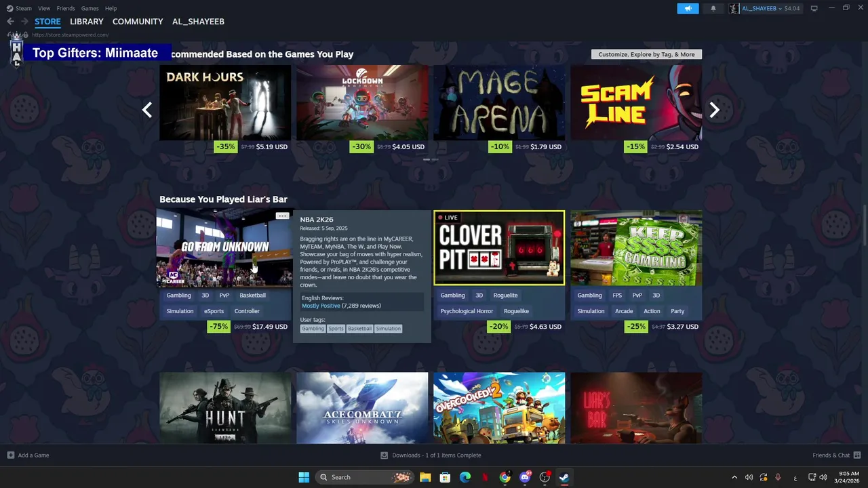Click the Party tag under Keep Gambling

(677, 311)
